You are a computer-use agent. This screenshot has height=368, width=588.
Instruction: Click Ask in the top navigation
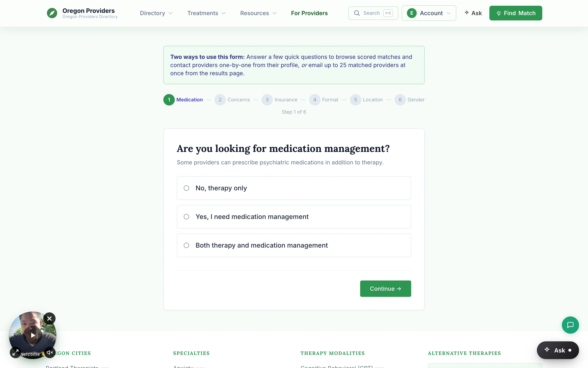(x=473, y=13)
